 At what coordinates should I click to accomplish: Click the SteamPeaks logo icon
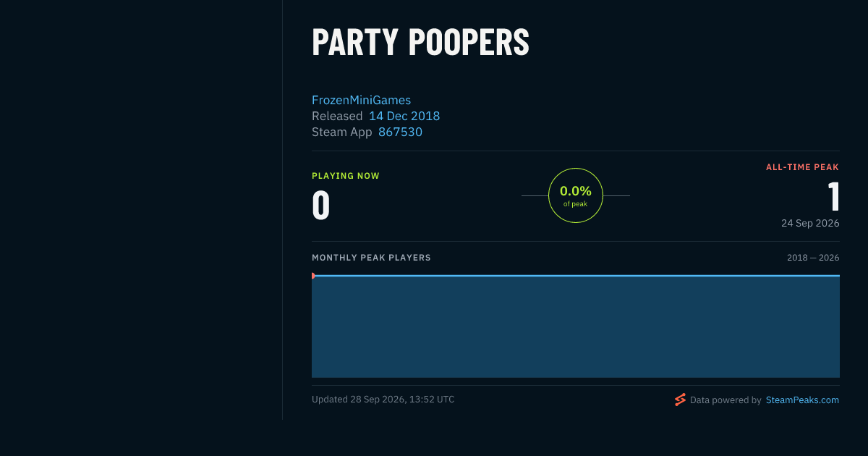coord(680,400)
